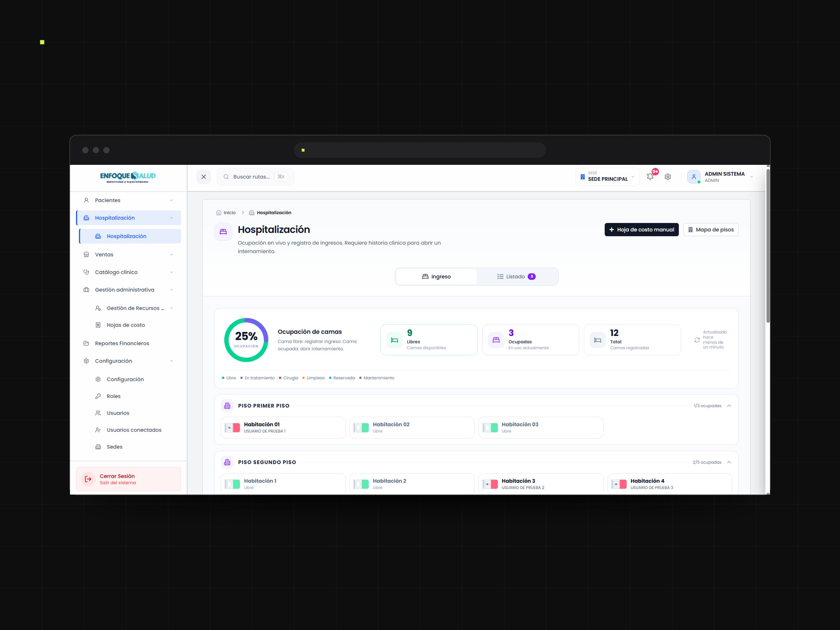This screenshot has height=630, width=840.
Task: Expand the Catálogo clínico menu
Action: pos(128,272)
